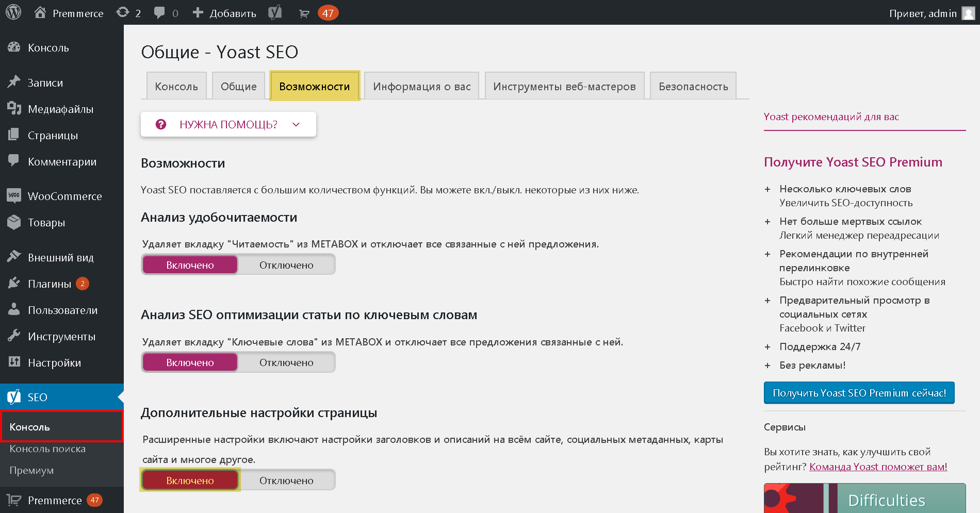Image resolution: width=980 pixels, height=513 pixels.
Task: Switch to Инструменты веб-мастеров tab
Action: click(564, 86)
